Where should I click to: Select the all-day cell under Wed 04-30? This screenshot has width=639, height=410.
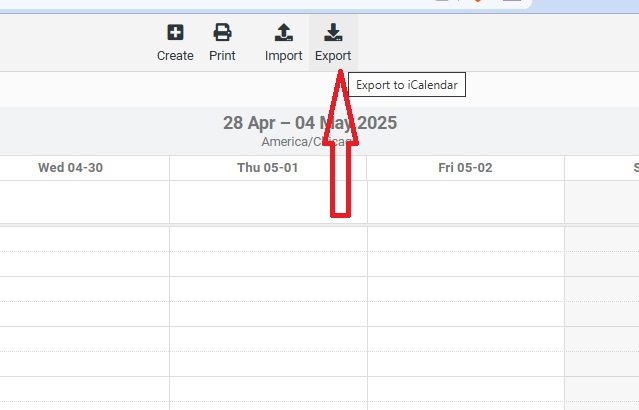[84, 202]
